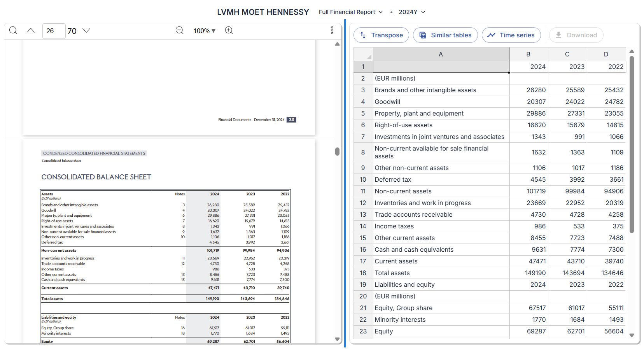
Task: Select column D header
Action: tap(606, 54)
